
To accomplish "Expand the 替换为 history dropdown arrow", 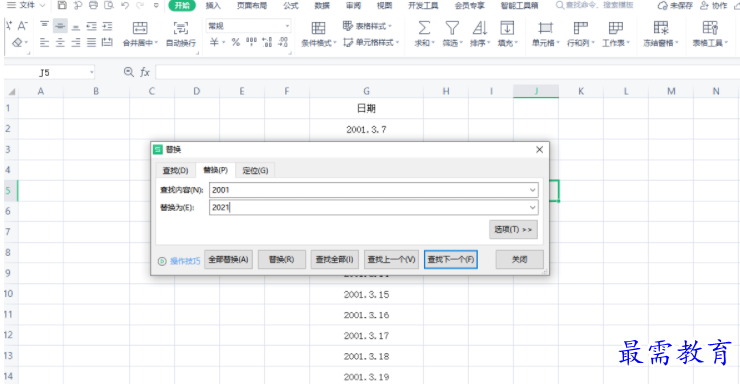I will pos(532,208).
